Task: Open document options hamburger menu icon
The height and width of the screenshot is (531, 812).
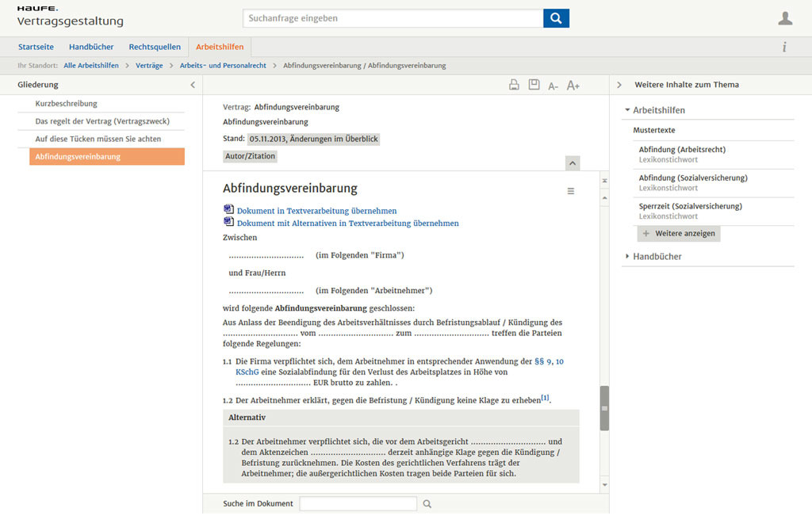Action: pyautogui.click(x=571, y=191)
